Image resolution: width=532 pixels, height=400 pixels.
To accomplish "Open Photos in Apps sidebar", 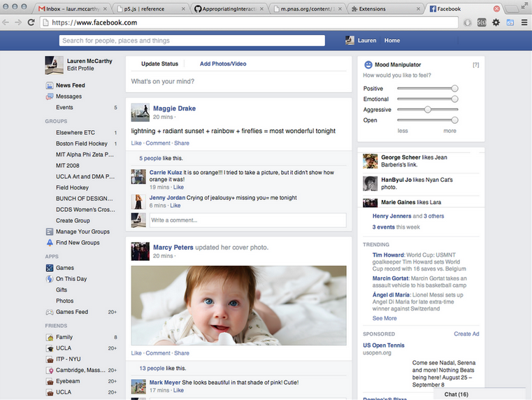I will tap(65, 301).
